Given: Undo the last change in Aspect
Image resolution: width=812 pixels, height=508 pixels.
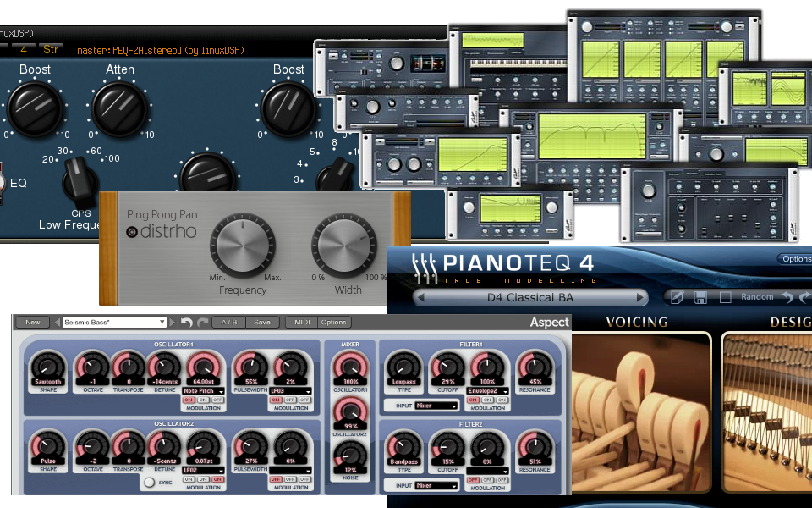Looking at the screenshot, I should pyautogui.click(x=186, y=323).
